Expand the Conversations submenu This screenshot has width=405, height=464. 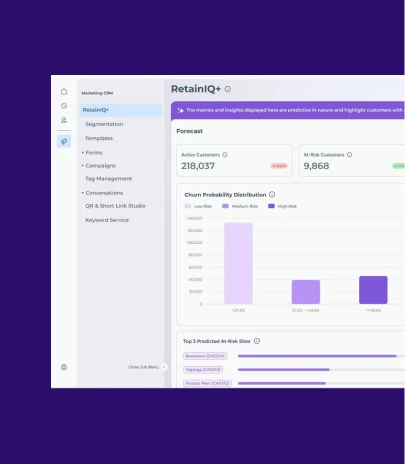coord(102,193)
